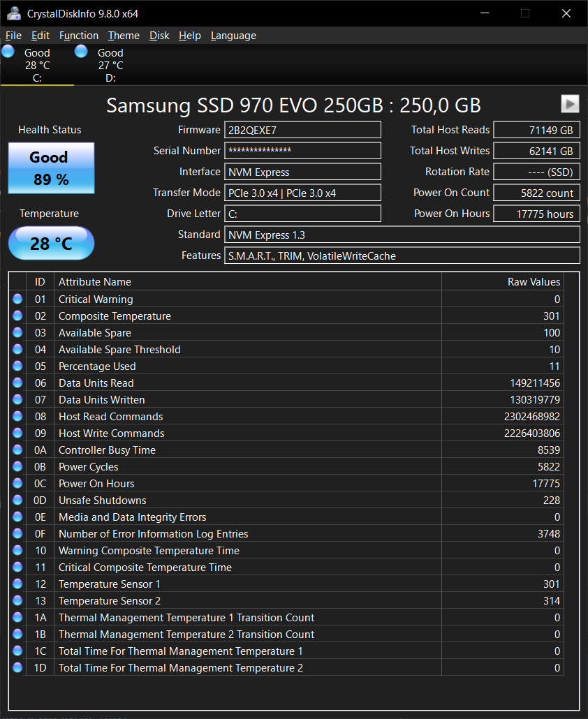
Task: Click the status icon of Available Spare row
Action: tap(17, 332)
